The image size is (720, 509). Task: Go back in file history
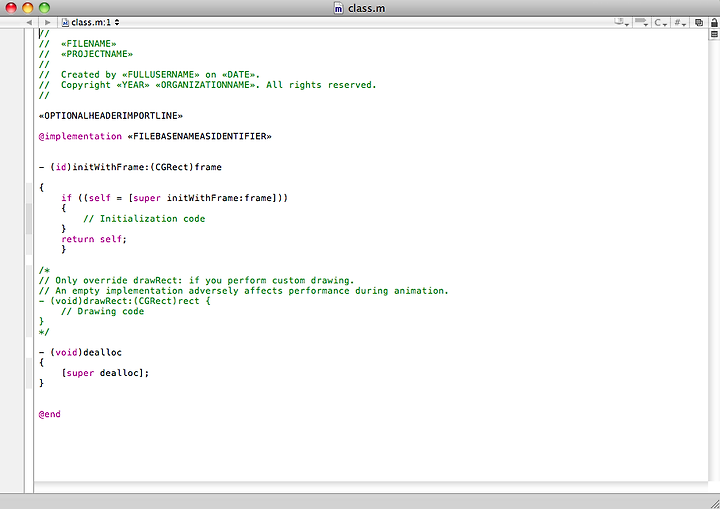[x=29, y=22]
